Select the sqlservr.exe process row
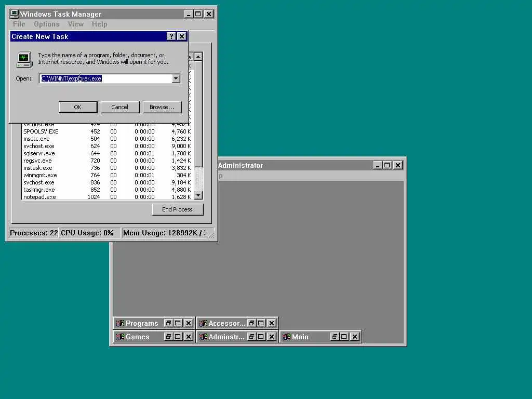This screenshot has width=532, height=399. [x=107, y=153]
